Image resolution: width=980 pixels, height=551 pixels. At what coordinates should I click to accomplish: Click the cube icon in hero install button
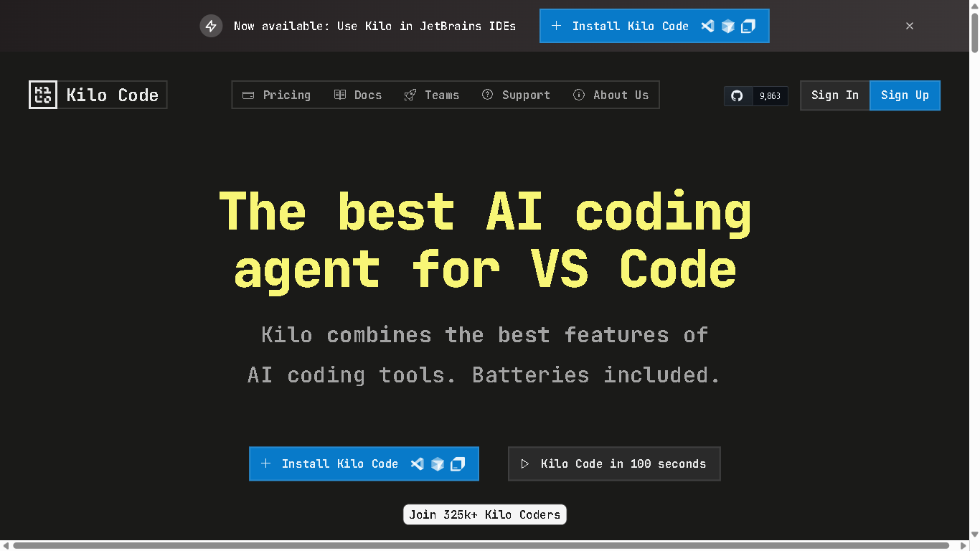point(438,463)
